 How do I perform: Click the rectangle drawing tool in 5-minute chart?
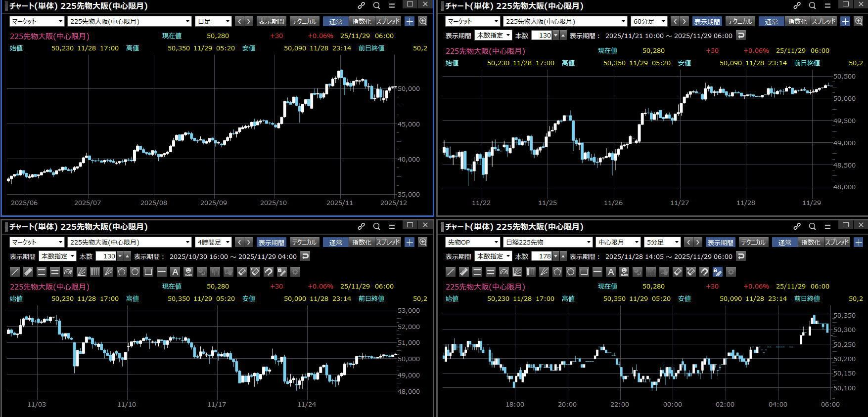click(x=584, y=272)
